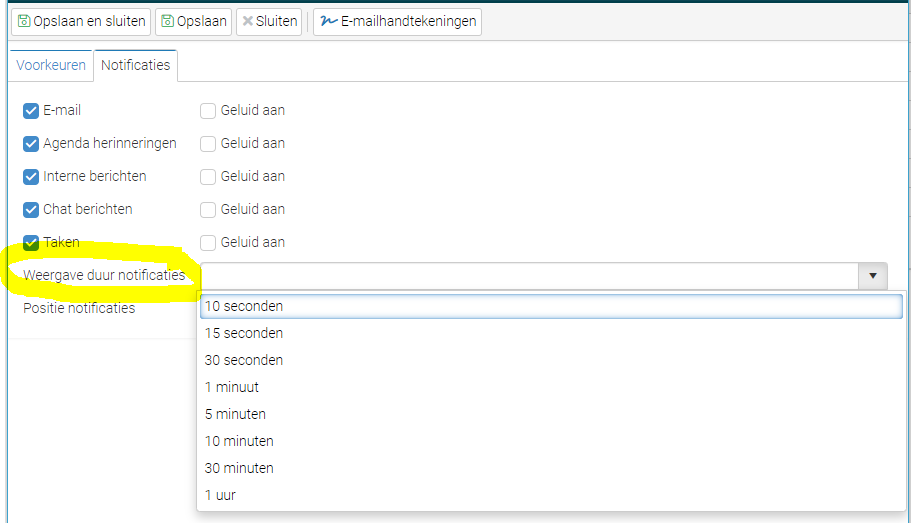Untick the Interne berichten checkbox
The height and width of the screenshot is (523, 911).
click(31, 177)
